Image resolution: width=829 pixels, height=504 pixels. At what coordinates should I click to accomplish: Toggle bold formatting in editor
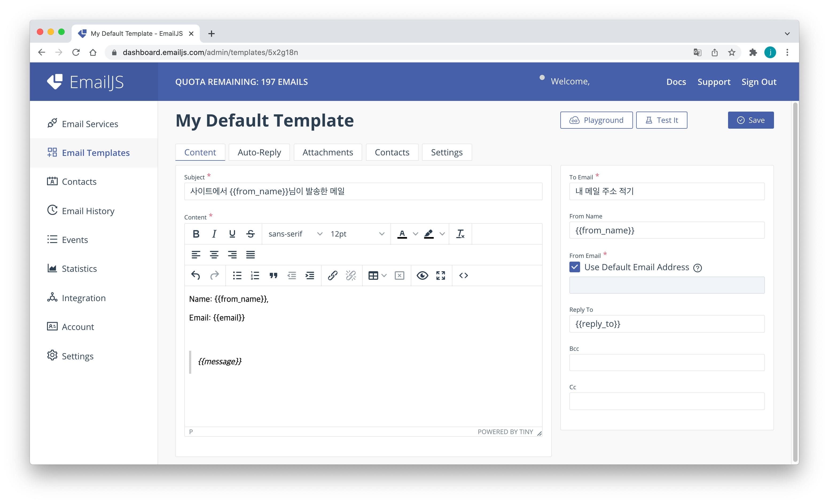pos(196,234)
